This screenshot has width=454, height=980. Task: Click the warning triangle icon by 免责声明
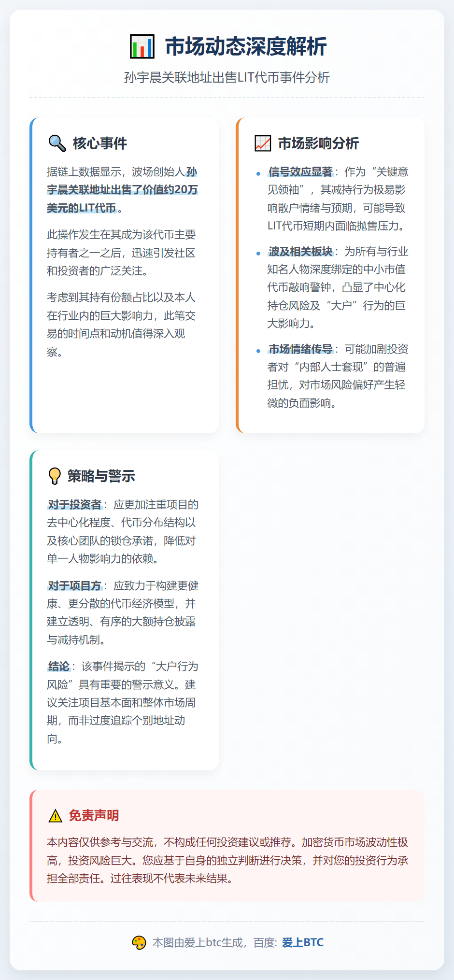(56, 816)
